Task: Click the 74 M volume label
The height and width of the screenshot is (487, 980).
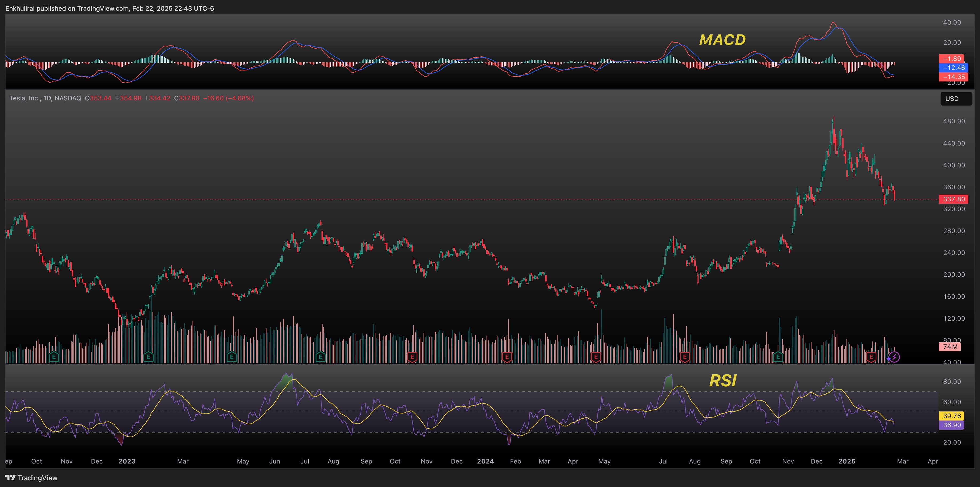Action: (x=950, y=347)
